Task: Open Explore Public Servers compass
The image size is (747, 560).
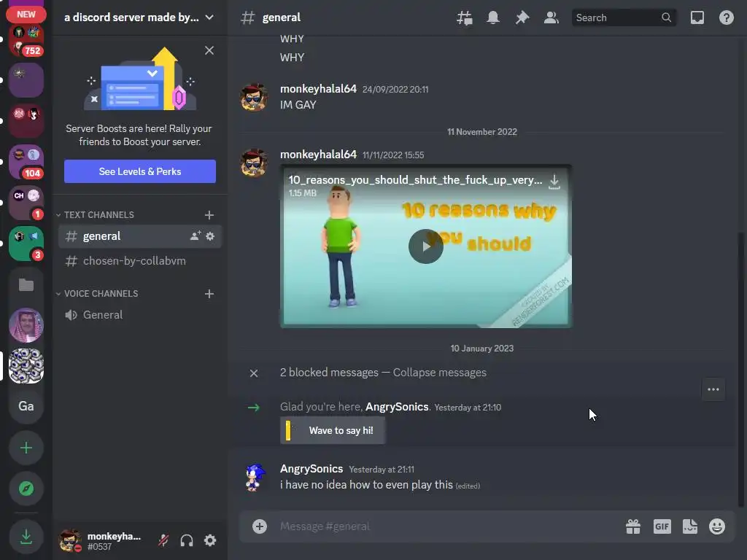Action: pos(26,489)
